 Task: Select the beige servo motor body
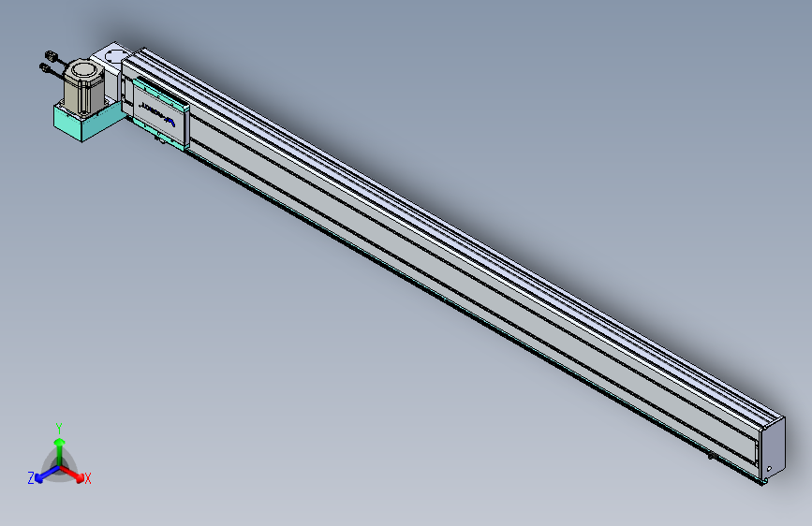click(x=84, y=86)
